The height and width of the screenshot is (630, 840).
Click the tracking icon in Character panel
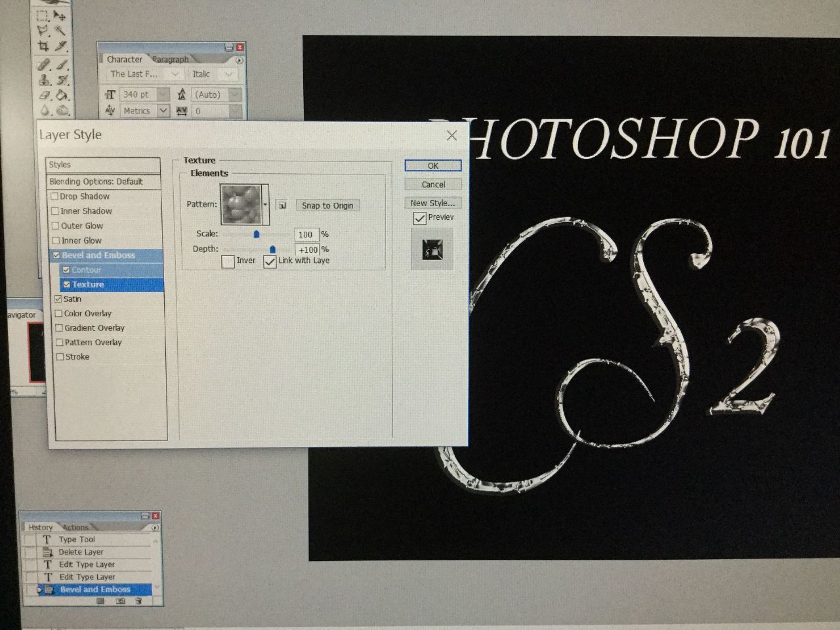pyautogui.click(x=182, y=111)
